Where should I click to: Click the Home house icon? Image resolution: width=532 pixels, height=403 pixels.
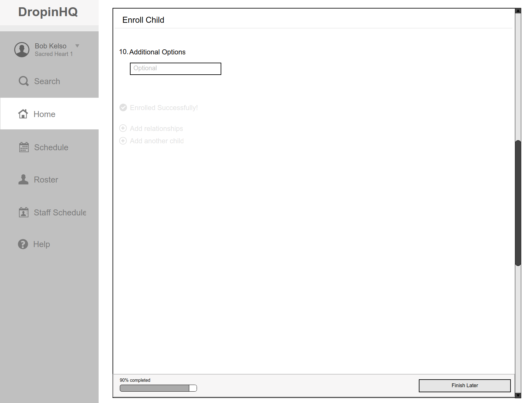(x=23, y=114)
